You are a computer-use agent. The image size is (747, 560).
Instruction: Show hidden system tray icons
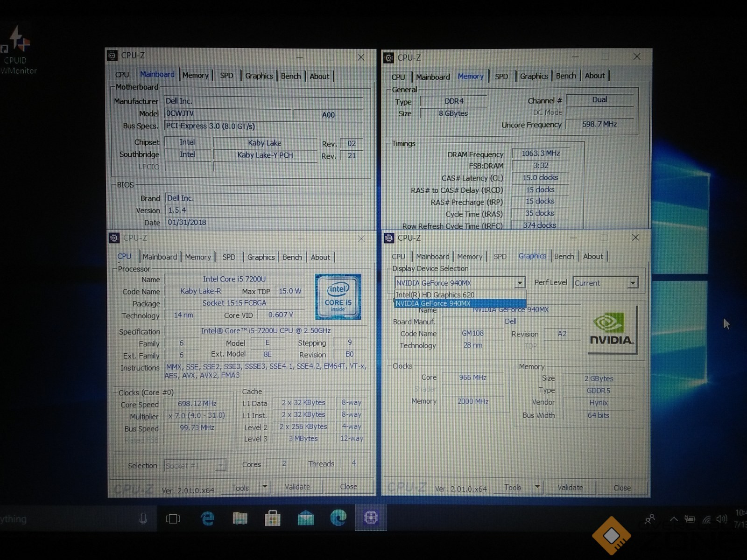pos(674,519)
